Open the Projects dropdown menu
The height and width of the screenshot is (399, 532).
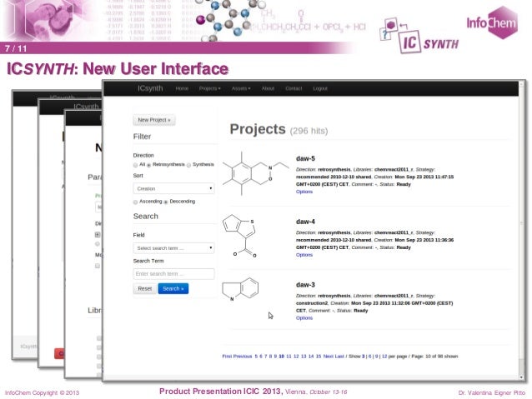coord(209,88)
